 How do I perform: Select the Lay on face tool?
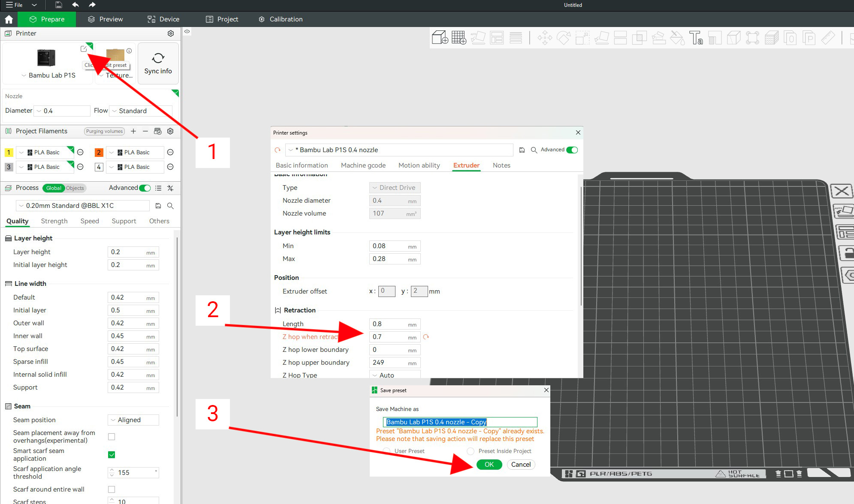(x=601, y=38)
